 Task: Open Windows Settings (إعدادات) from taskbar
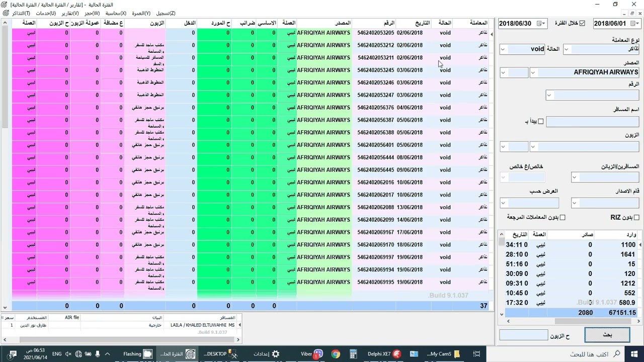[266, 354]
